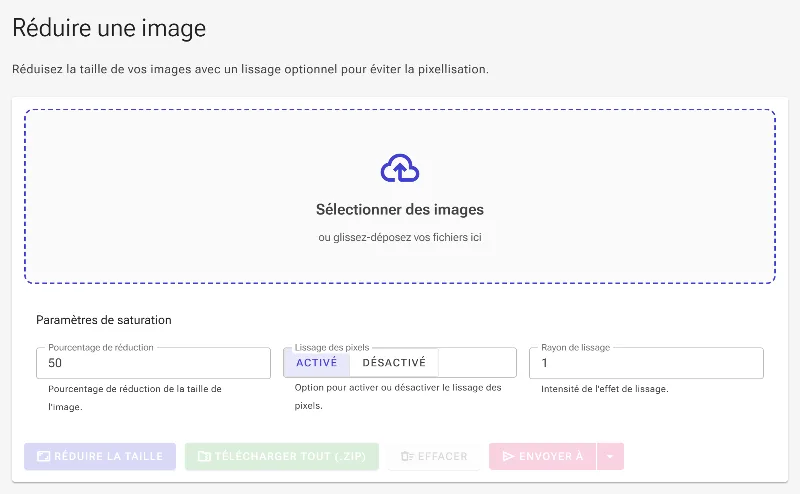800x494 pixels.
Task: Click the cloud upload icon
Action: [x=400, y=168]
